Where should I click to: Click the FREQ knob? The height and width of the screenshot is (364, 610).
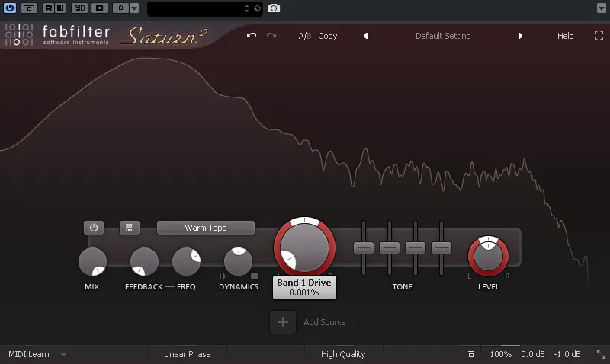click(x=186, y=261)
